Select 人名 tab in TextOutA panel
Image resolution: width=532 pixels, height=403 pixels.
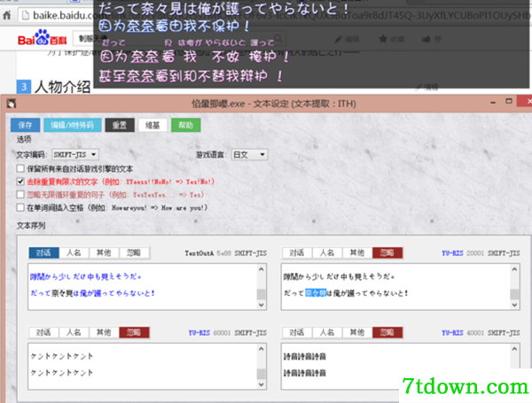pos(74,252)
